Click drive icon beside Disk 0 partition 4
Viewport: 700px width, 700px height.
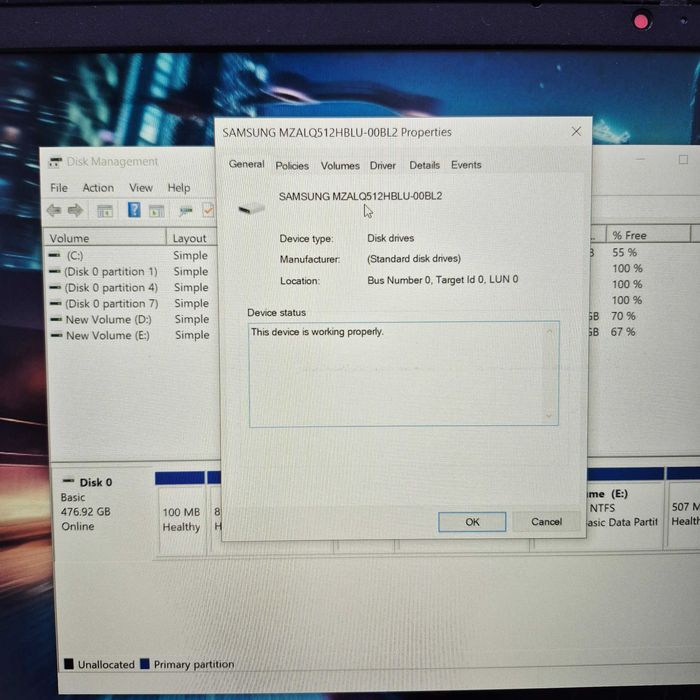[x=55, y=287]
